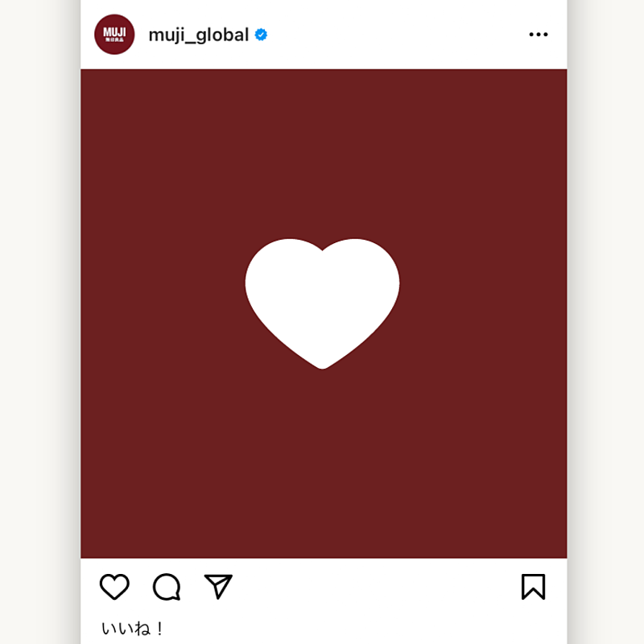Save the post with the bookmark icon
The image size is (644, 644).
click(533, 587)
